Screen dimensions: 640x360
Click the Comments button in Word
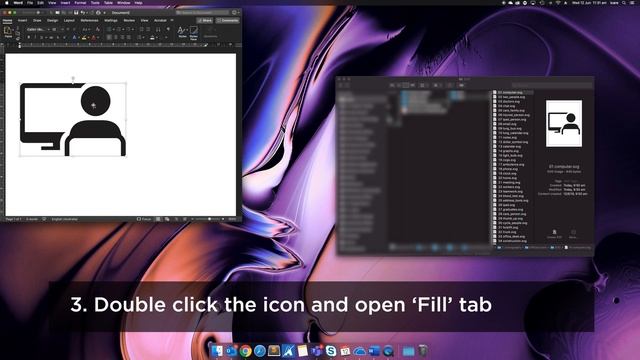(228, 20)
